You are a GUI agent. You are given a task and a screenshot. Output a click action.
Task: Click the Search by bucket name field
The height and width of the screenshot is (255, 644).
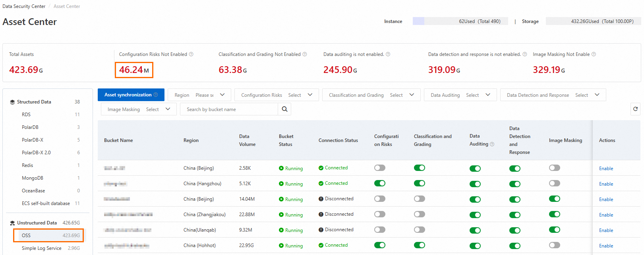(x=229, y=109)
